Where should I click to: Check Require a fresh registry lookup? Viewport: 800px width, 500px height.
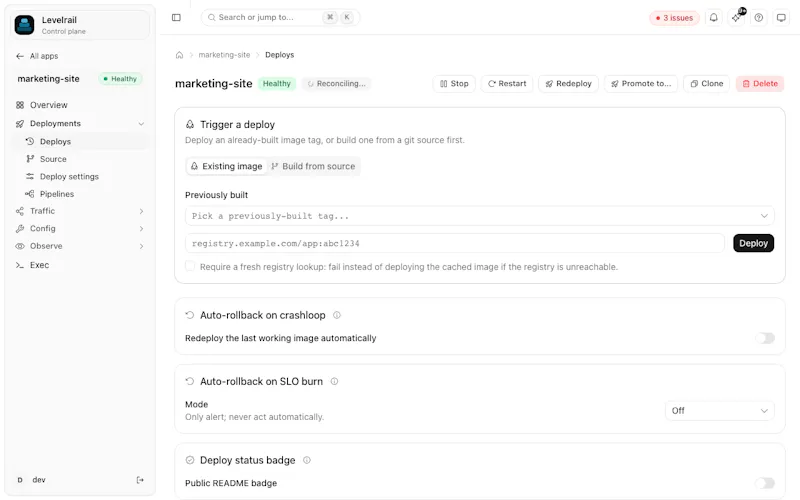tap(190, 266)
